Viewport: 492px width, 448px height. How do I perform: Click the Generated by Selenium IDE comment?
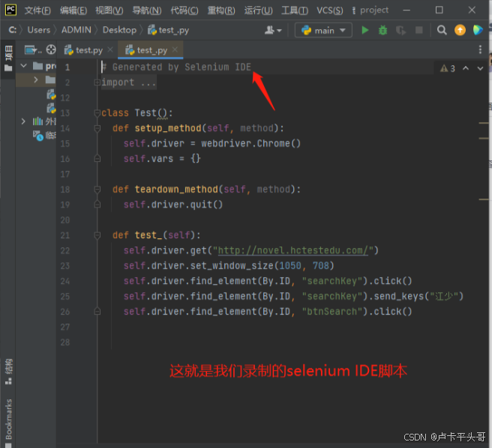pyautogui.click(x=176, y=67)
